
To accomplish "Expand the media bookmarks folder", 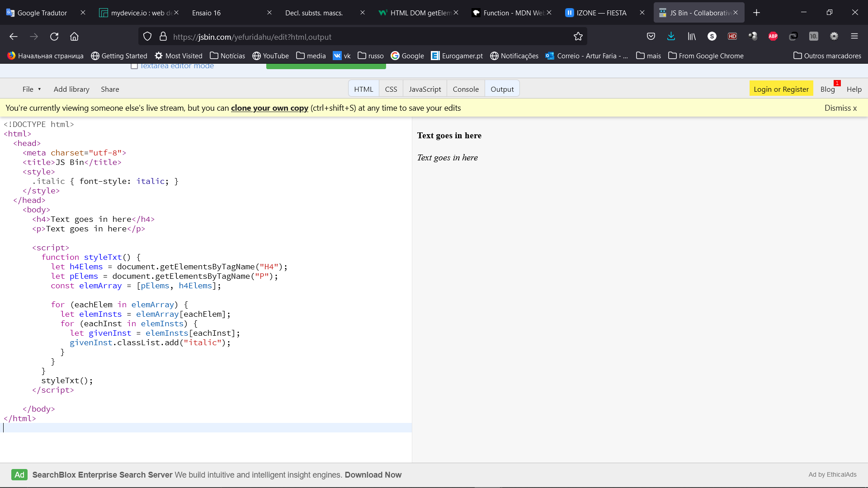I will click(311, 56).
